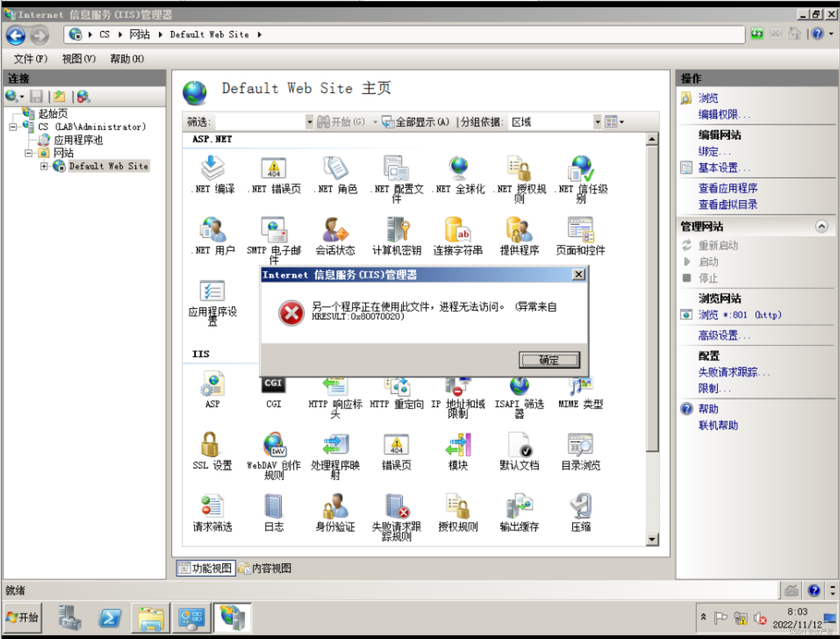Click 全部显示(A) in filter bar
This screenshot has height=639, width=840.
pyautogui.click(x=416, y=122)
